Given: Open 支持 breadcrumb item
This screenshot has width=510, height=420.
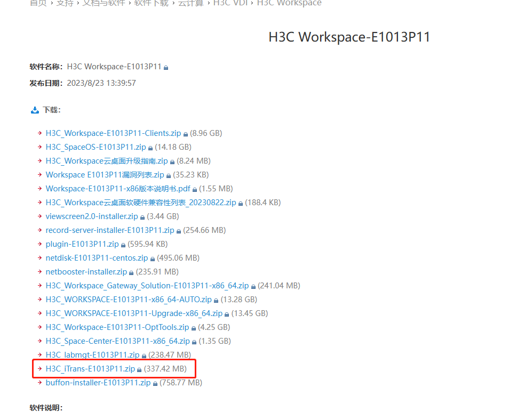Looking at the screenshot, I should pyautogui.click(x=65, y=3).
